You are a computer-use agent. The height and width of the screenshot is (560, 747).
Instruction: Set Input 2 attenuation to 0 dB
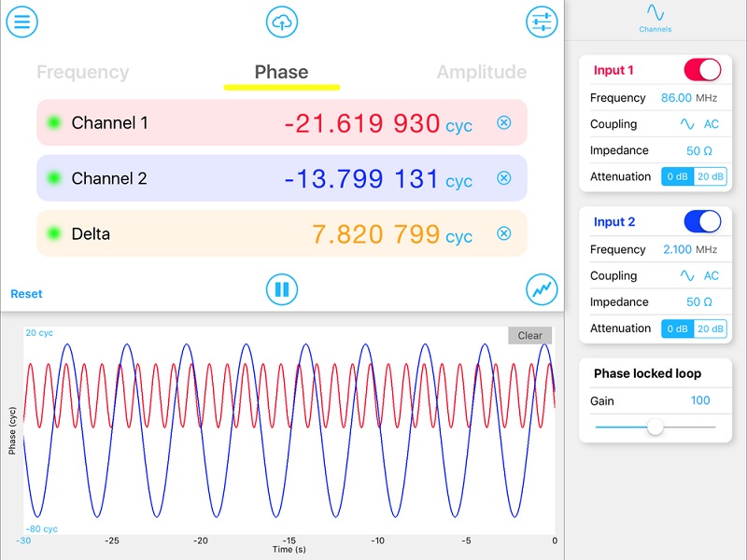pyautogui.click(x=678, y=329)
